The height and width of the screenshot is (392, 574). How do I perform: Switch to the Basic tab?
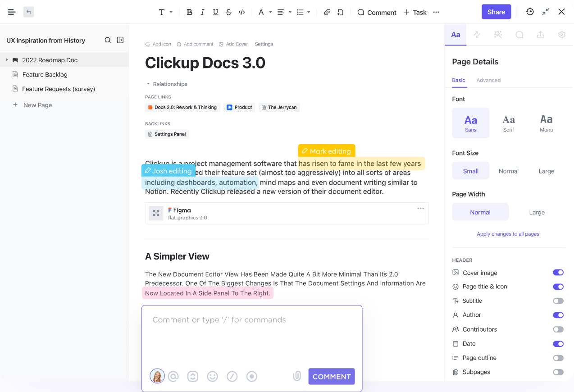pos(459,80)
